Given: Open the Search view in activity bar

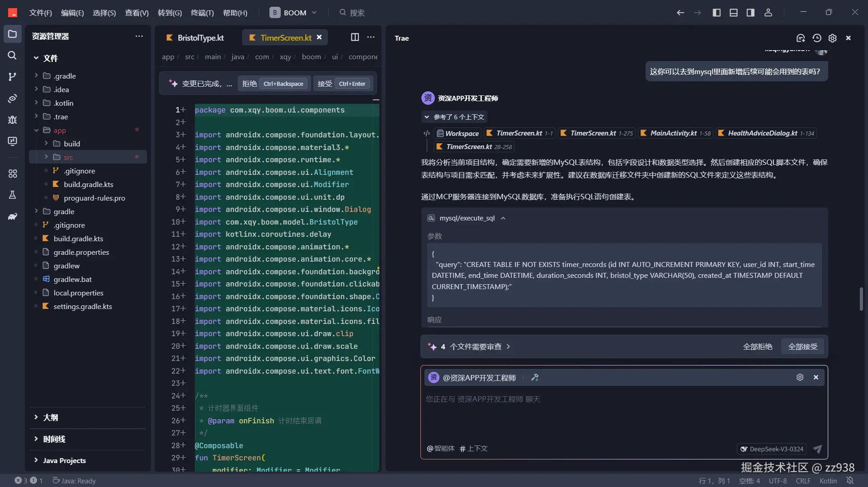Looking at the screenshot, I should click(12, 55).
